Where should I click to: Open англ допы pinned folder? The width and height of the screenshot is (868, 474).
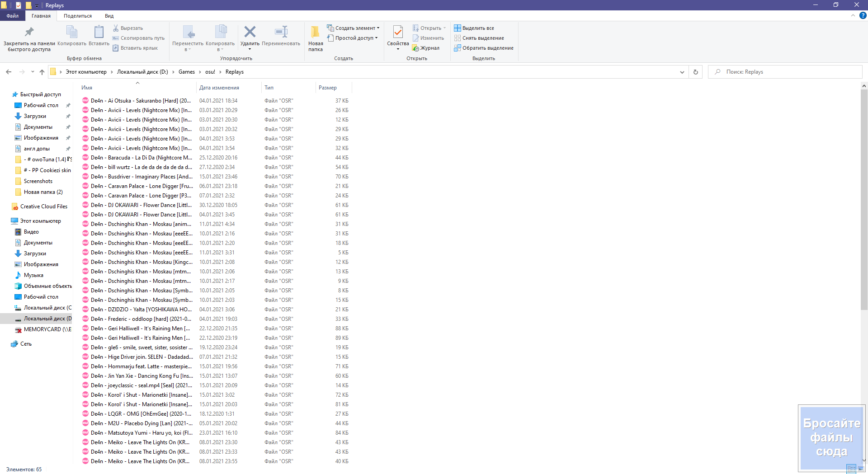click(37, 149)
